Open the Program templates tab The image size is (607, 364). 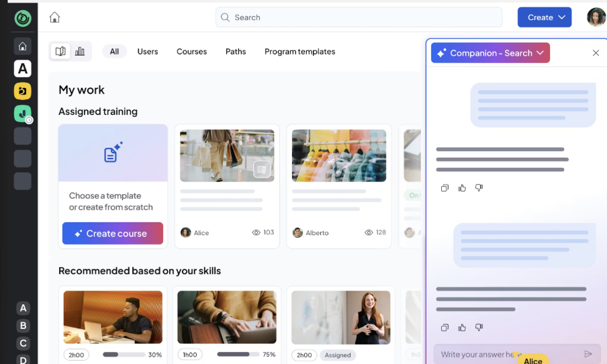pyautogui.click(x=299, y=52)
